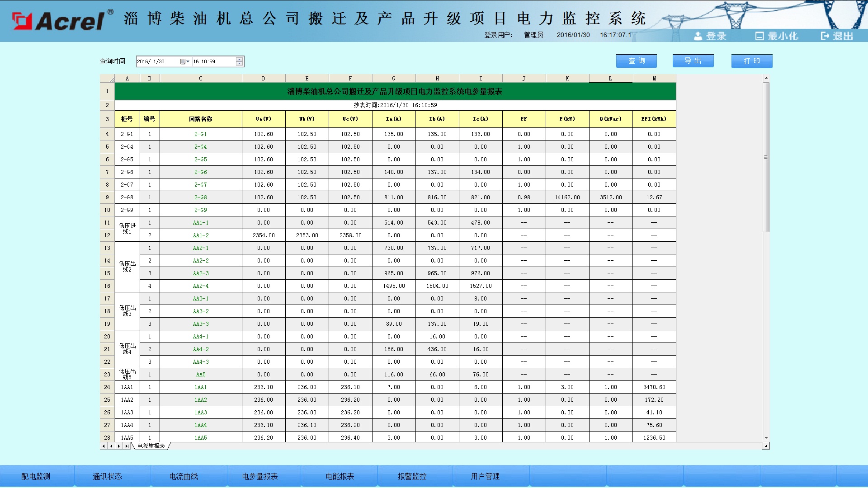Click the 最小化 minimize icon in the header

pyautogui.click(x=759, y=36)
